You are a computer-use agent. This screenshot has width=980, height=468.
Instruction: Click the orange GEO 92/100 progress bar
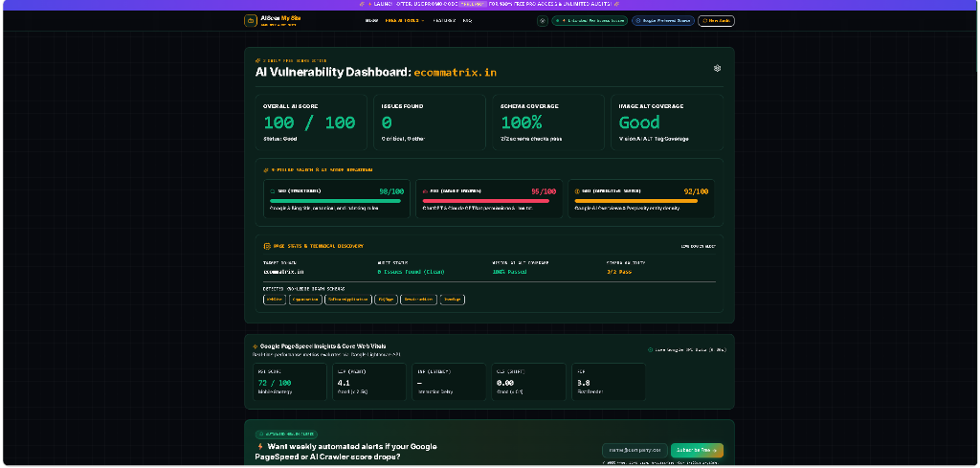(x=635, y=201)
